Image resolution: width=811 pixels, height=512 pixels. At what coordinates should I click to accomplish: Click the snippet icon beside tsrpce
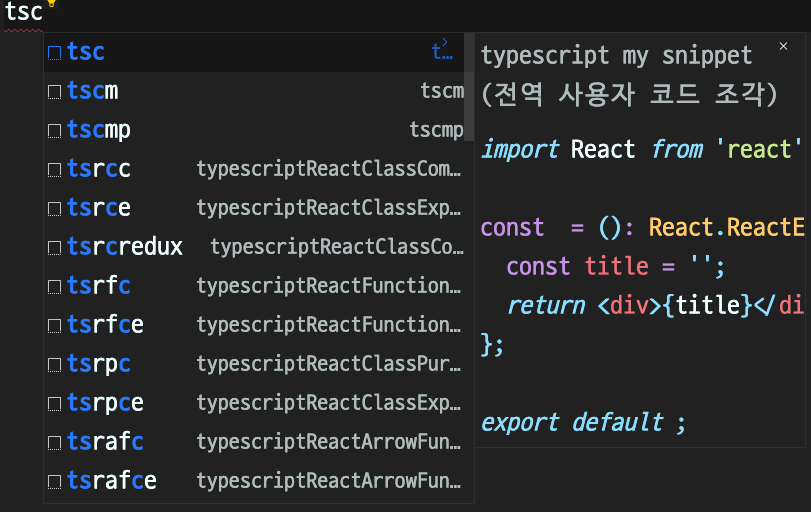[x=54, y=404]
